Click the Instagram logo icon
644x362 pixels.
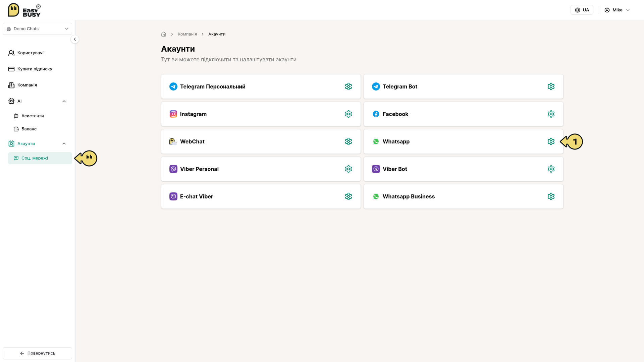tap(173, 114)
